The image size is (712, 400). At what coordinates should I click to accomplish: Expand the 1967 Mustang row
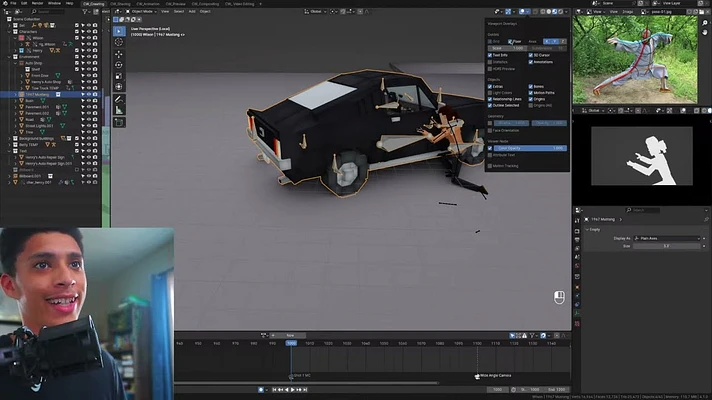[x=15, y=94]
